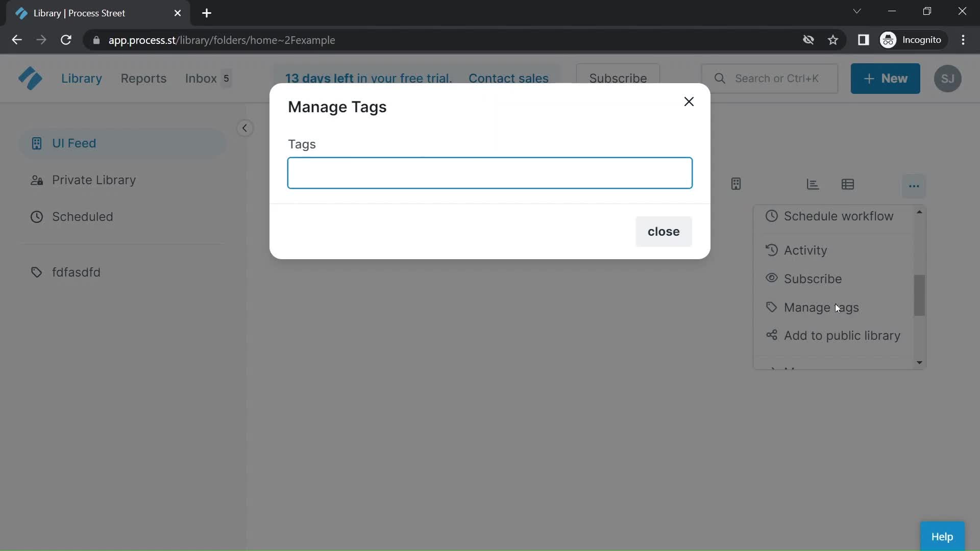This screenshot has height=551, width=980.
Task: Click the collapse sidebar arrow
Action: pyautogui.click(x=243, y=128)
